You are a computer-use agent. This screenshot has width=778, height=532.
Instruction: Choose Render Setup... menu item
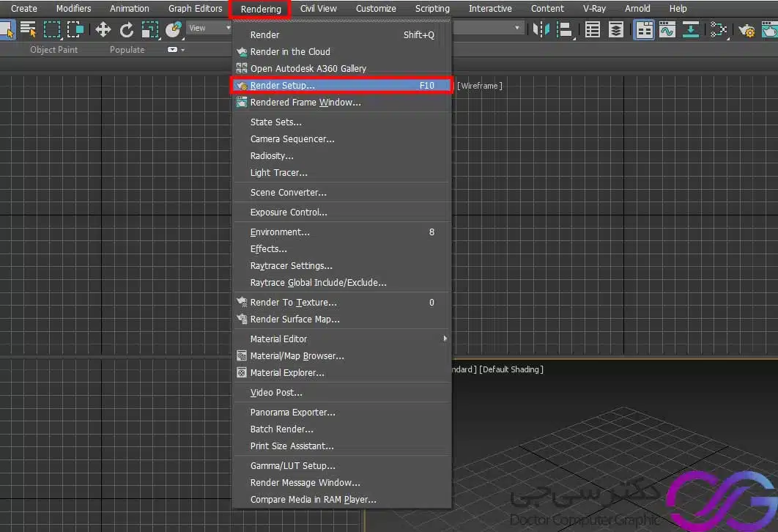point(342,85)
